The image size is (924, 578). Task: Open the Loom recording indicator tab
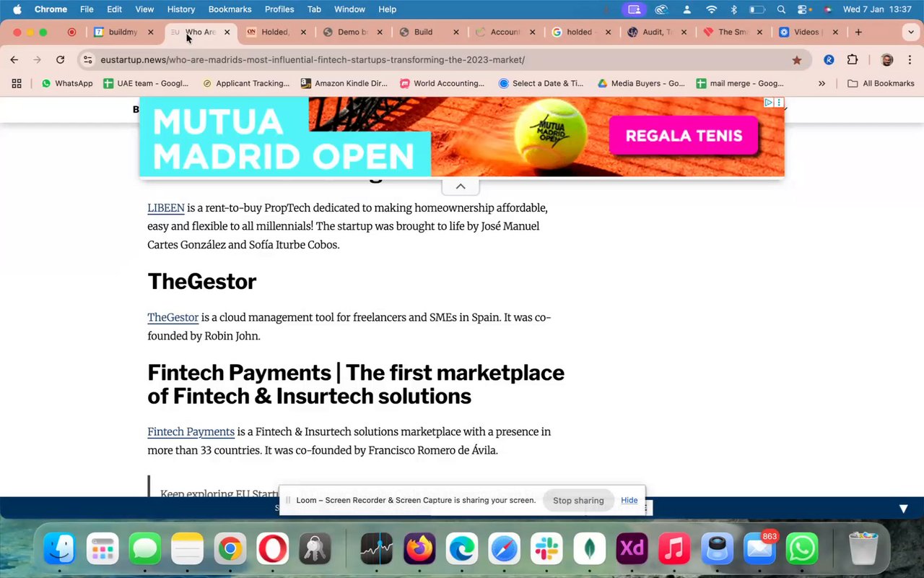coord(71,32)
